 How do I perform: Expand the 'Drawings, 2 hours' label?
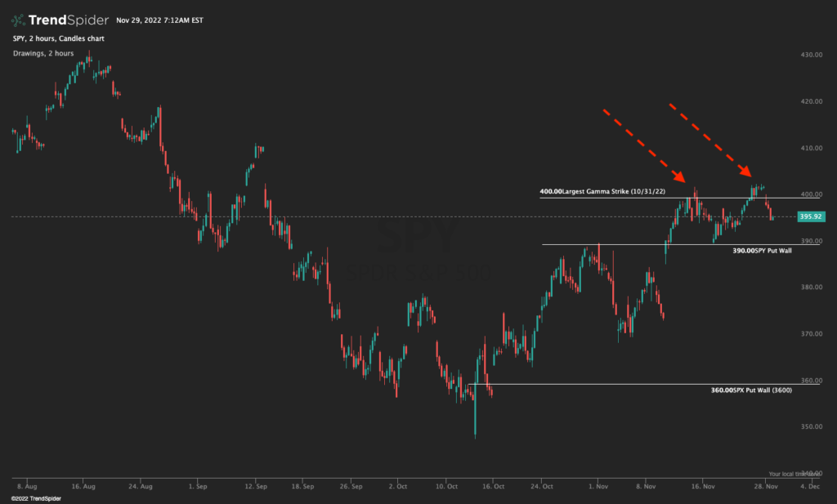point(43,53)
